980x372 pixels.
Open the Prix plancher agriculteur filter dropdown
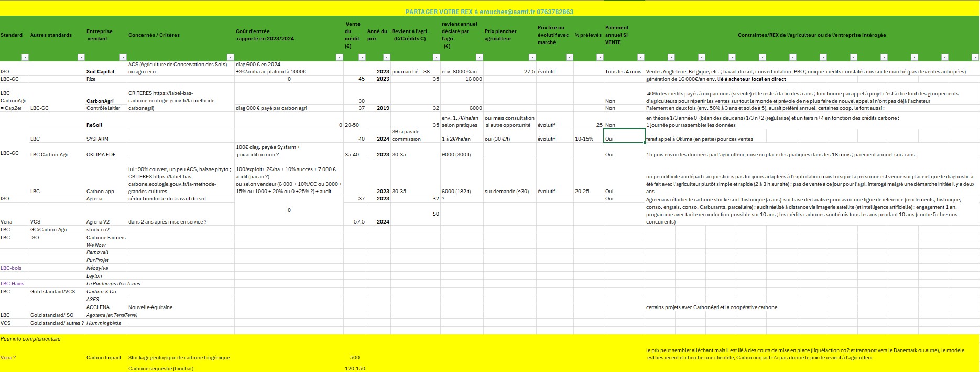(532, 57)
